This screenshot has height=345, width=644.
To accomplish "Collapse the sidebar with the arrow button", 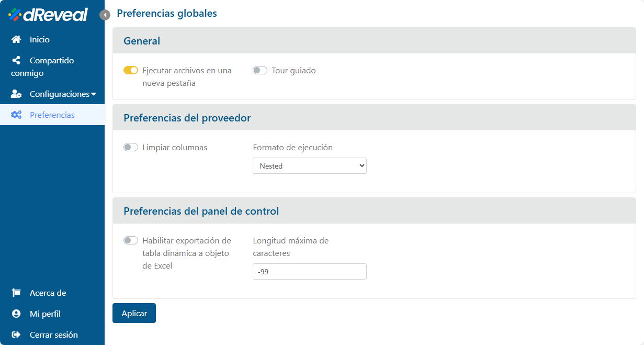I will tap(105, 15).
